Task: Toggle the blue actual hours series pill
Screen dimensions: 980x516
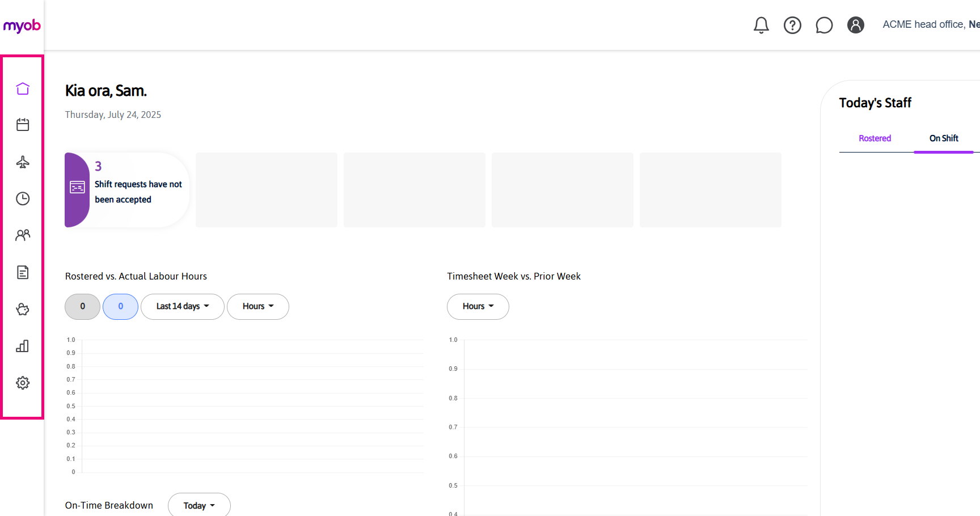Action: pyautogui.click(x=120, y=307)
